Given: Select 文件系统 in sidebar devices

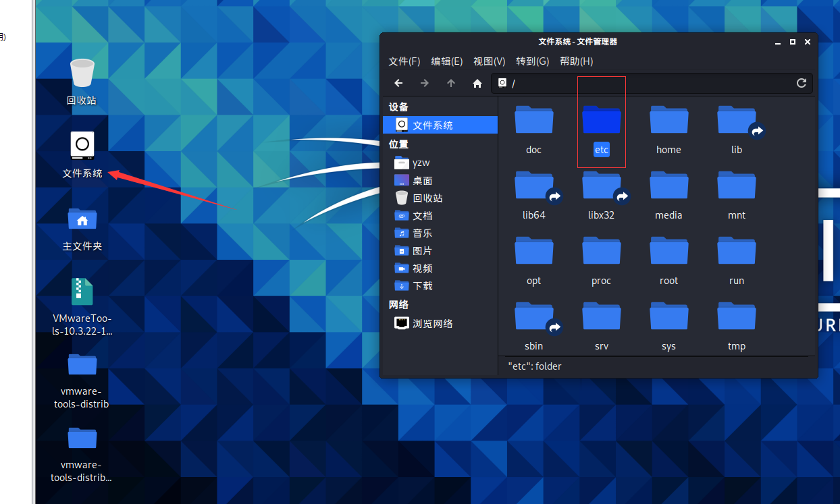Looking at the screenshot, I should pyautogui.click(x=432, y=125).
